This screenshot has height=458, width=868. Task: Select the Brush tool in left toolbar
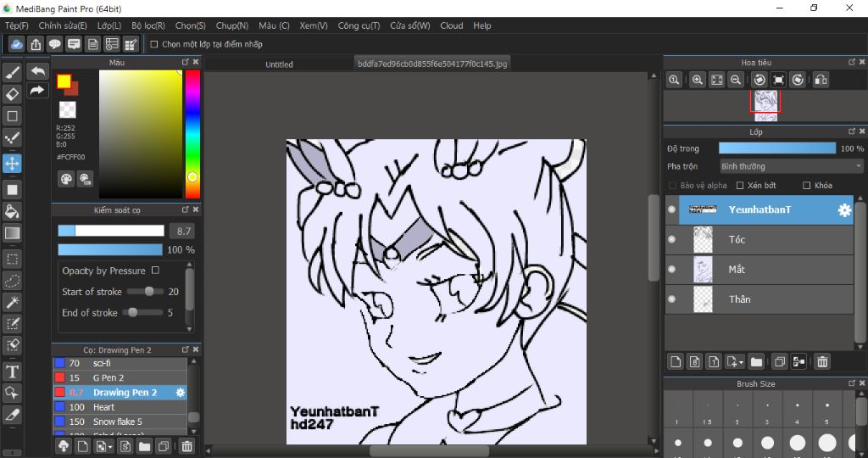click(x=12, y=72)
